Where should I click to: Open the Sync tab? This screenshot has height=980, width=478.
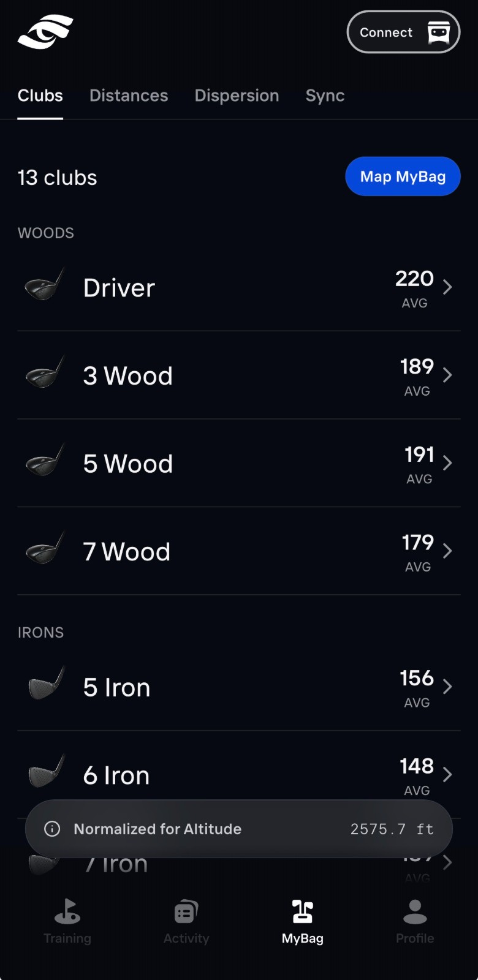[325, 96]
